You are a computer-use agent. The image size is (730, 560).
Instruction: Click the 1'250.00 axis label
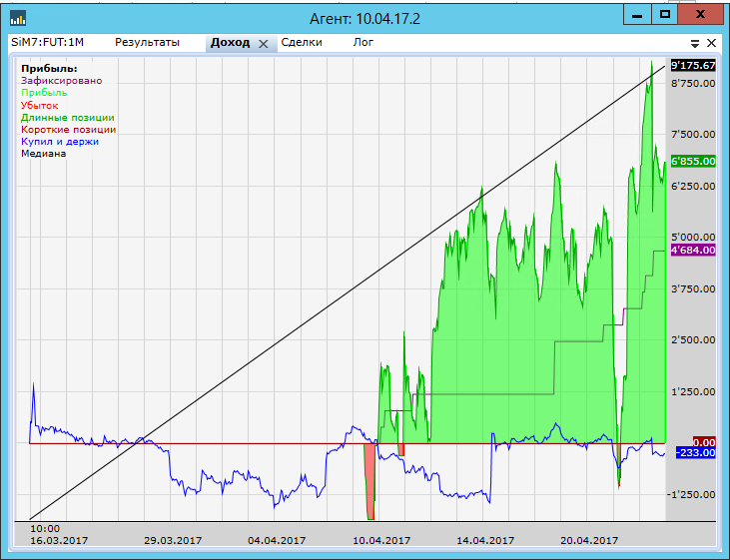point(693,392)
